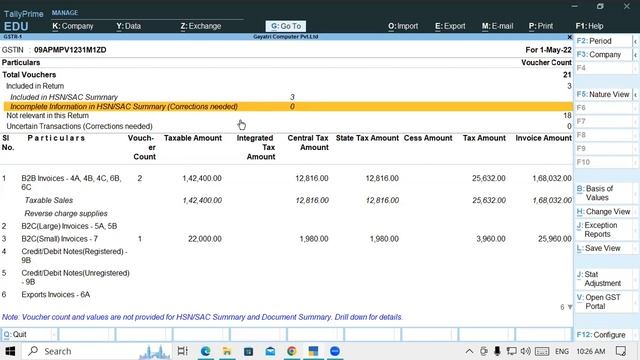Launch Microsoft Edge from the taskbar
640x360 pixels.
[205, 351]
